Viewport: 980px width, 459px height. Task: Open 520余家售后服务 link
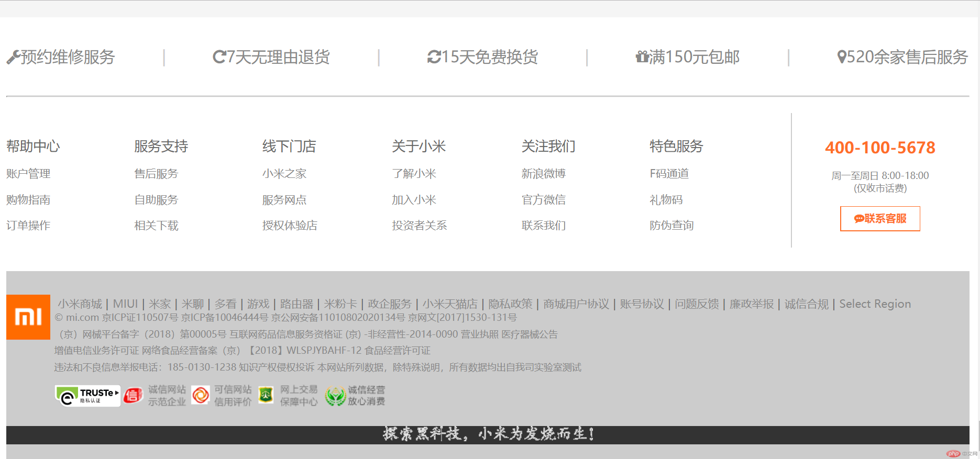point(907,57)
